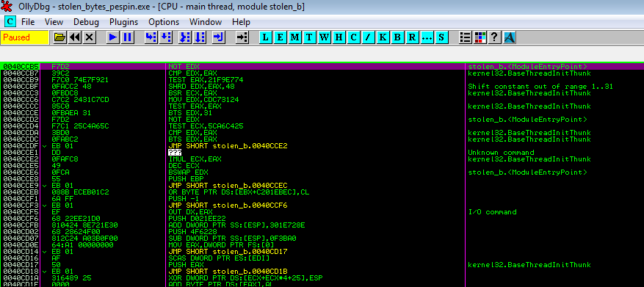Show Run trace with ellipsis button
The image size is (644, 287).
427,37
